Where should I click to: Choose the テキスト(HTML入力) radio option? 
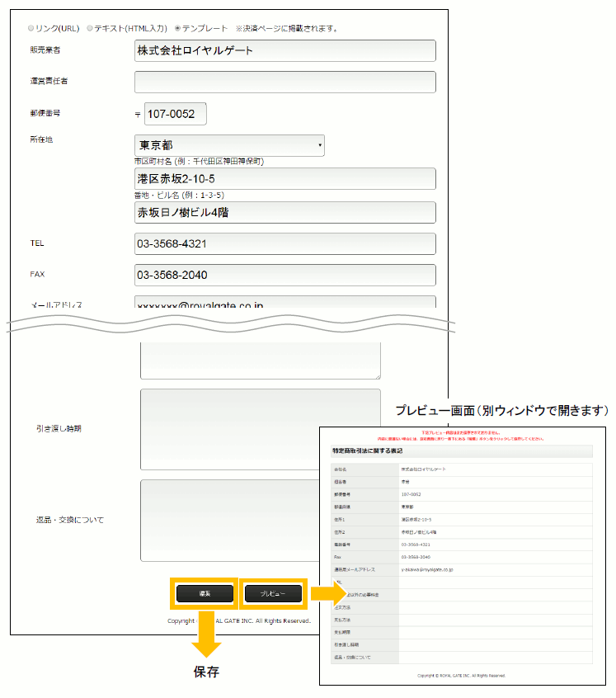click(x=90, y=28)
